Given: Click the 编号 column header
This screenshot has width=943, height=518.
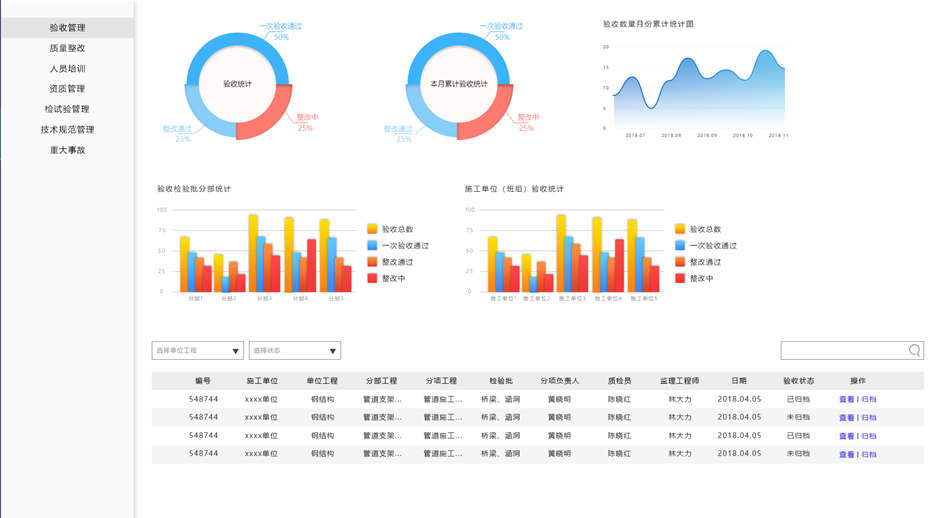Looking at the screenshot, I should click(x=203, y=381).
